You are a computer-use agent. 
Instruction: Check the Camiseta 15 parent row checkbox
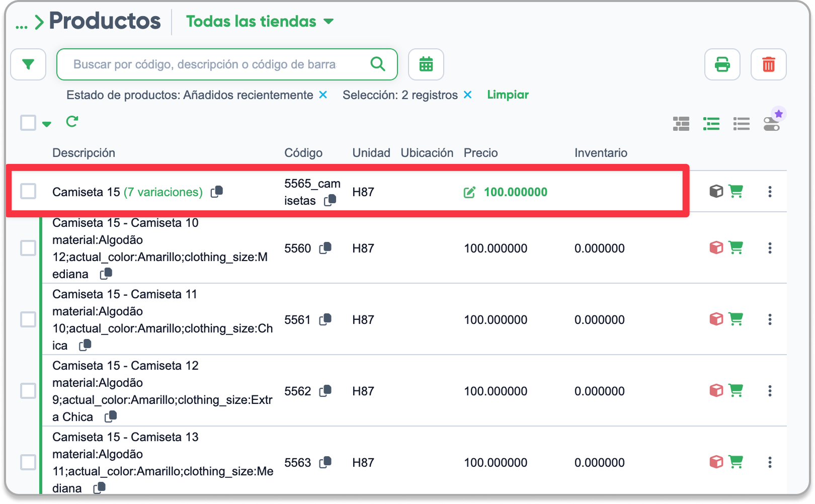click(x=28, y=191)
